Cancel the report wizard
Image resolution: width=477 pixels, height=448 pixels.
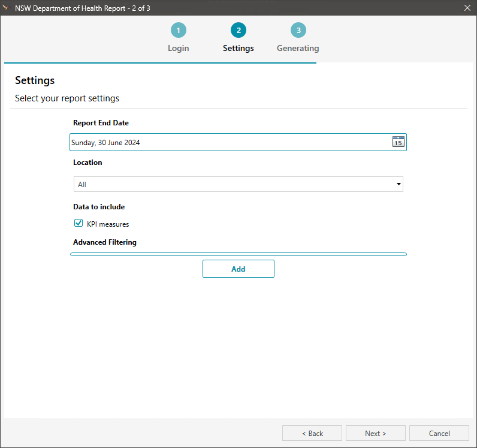(x=439, y=433)
